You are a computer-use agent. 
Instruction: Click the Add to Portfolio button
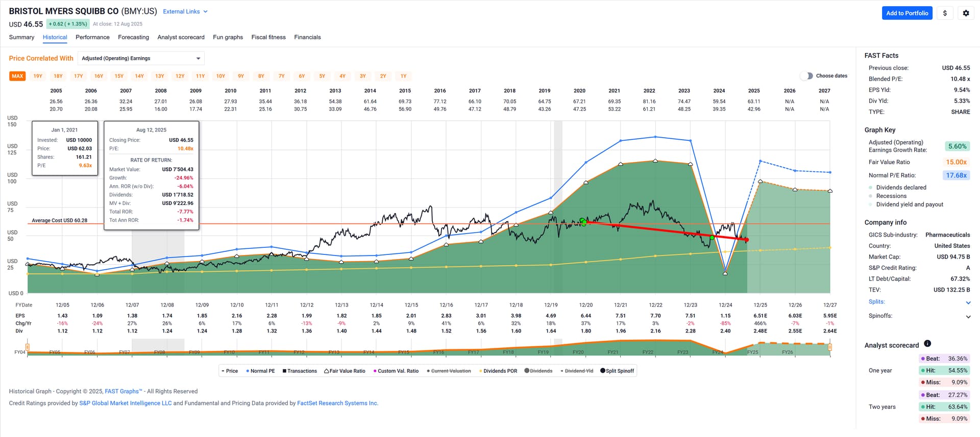[x=906, y=13]
